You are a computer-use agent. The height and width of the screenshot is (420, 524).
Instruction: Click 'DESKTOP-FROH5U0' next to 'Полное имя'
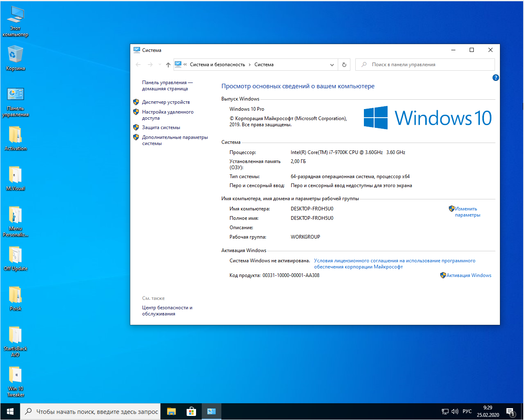click(x=312, y=218)
